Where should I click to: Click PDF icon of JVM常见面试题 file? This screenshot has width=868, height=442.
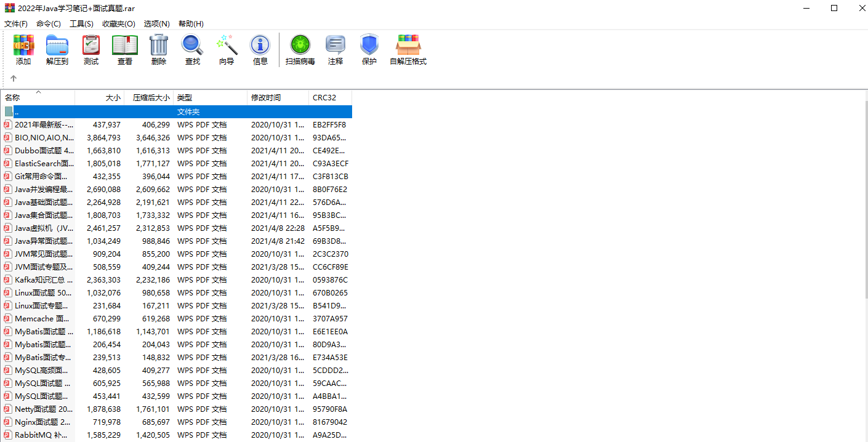[7, 254]
